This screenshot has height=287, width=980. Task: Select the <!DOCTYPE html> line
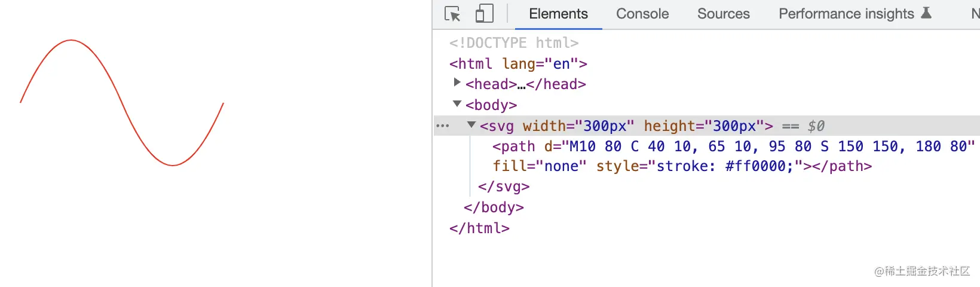coord(514,43)
